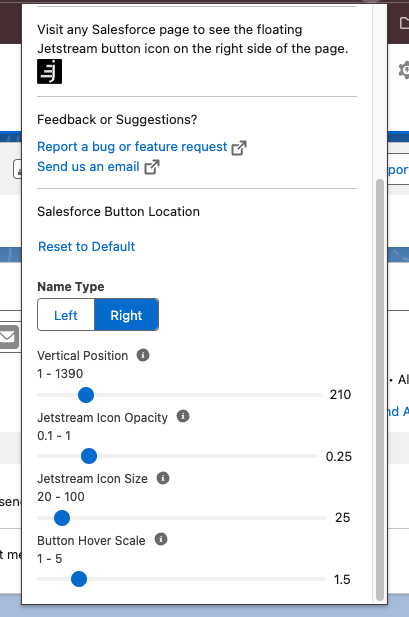409x617 pixels.
Task: Click the external-link icon beside Send us an email
Action: coord(152,167)
